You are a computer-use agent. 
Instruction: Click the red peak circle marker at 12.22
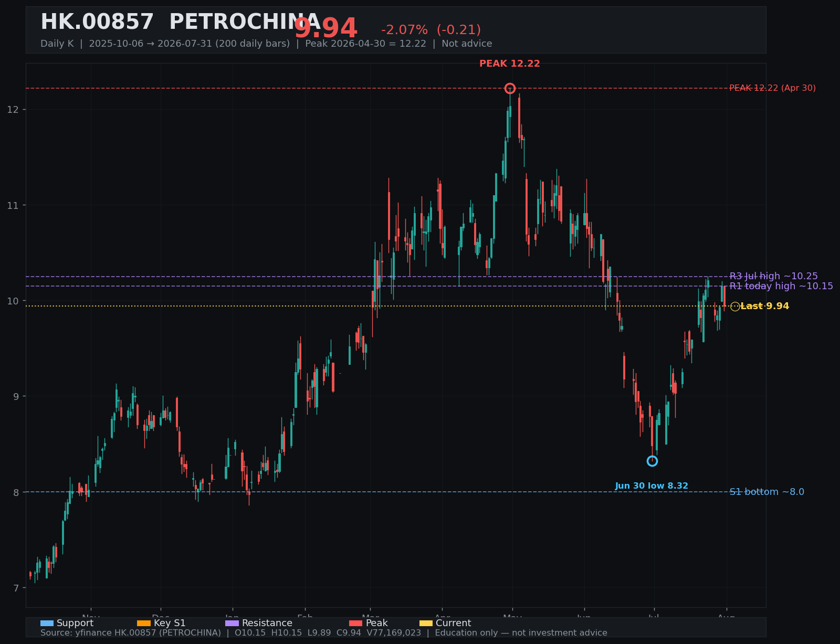(x=510, y=88)
